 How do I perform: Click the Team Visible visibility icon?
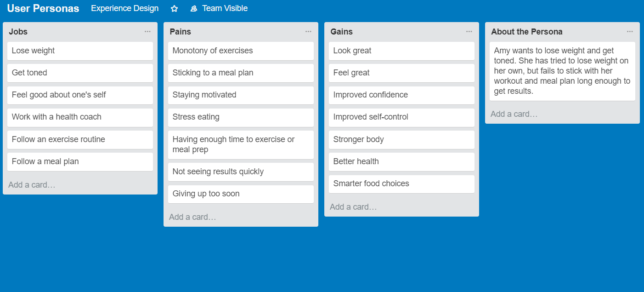tap(194, 9)
